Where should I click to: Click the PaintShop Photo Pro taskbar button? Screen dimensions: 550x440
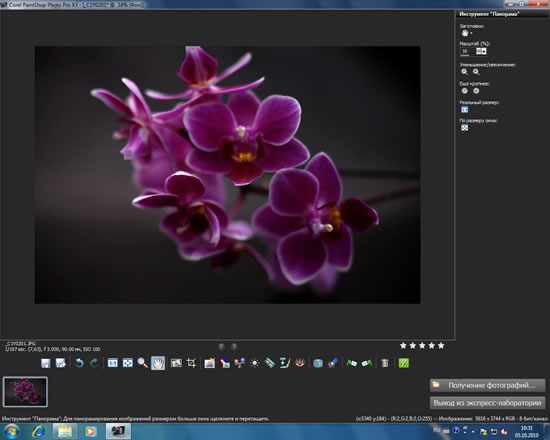118,432
